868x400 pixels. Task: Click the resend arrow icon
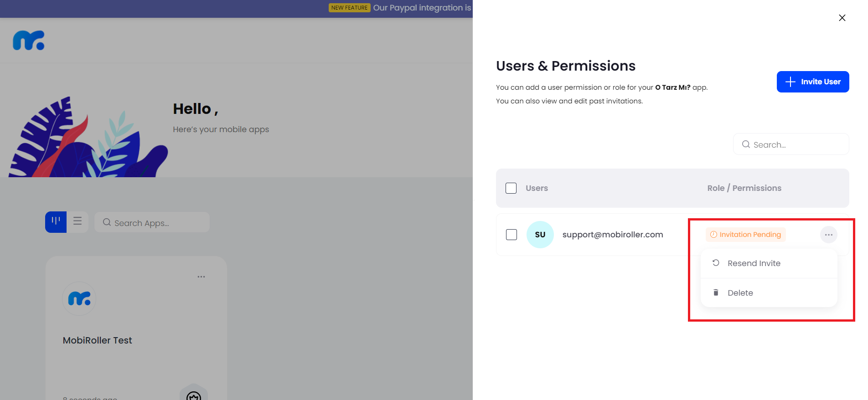(x=716, y=263)
